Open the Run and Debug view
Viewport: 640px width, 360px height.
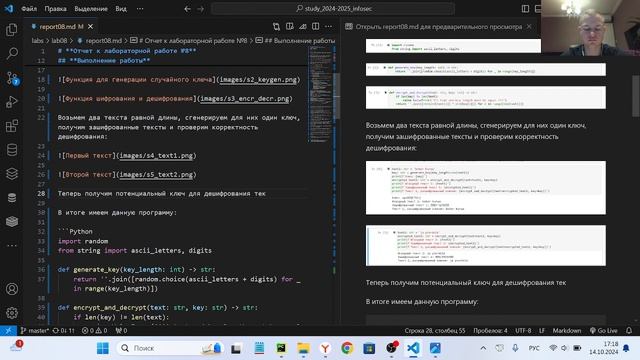pyautogui.click(x=12, y=102)
